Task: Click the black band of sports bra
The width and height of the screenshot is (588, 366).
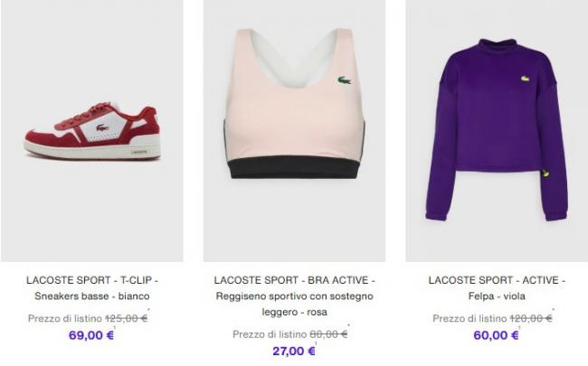Action: [x=294, y=166]
